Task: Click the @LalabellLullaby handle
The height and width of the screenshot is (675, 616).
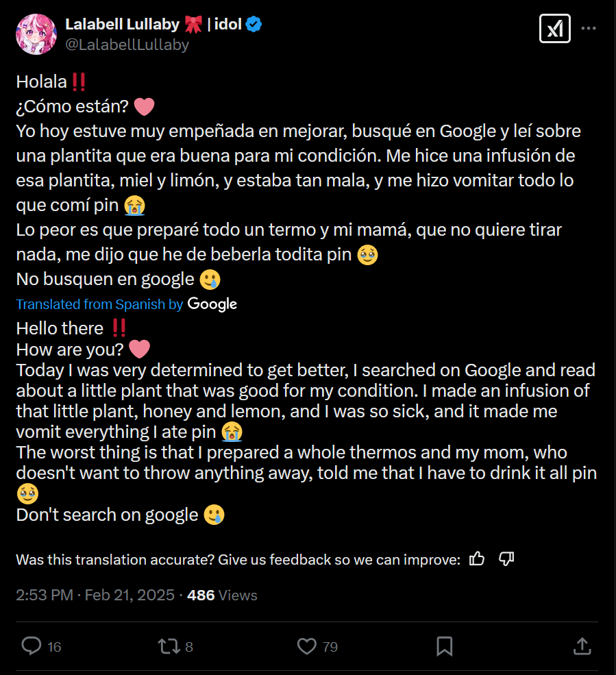Action: pos(127,45)
